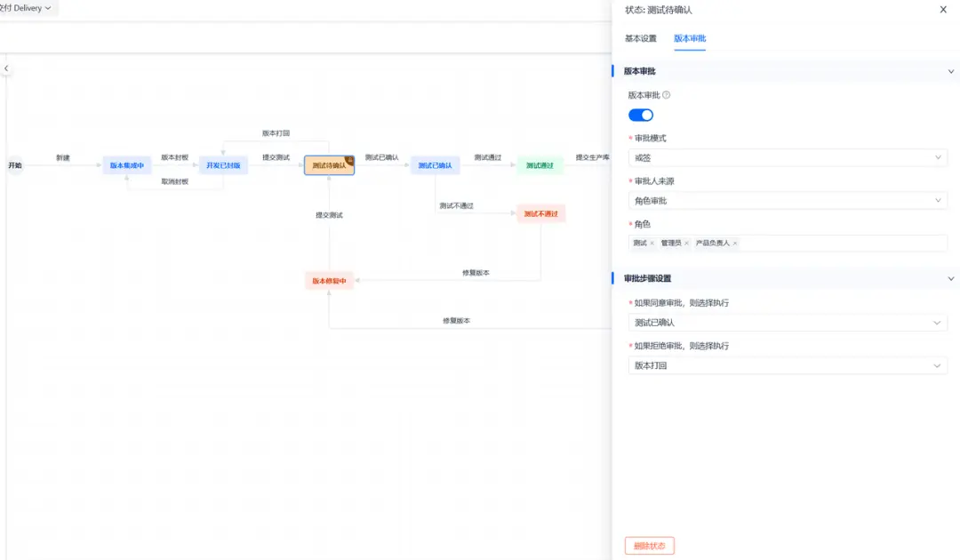This screenshot has width=960, height=560.
Task: Select the 版本修复中 status node
Action: (330, 281)
